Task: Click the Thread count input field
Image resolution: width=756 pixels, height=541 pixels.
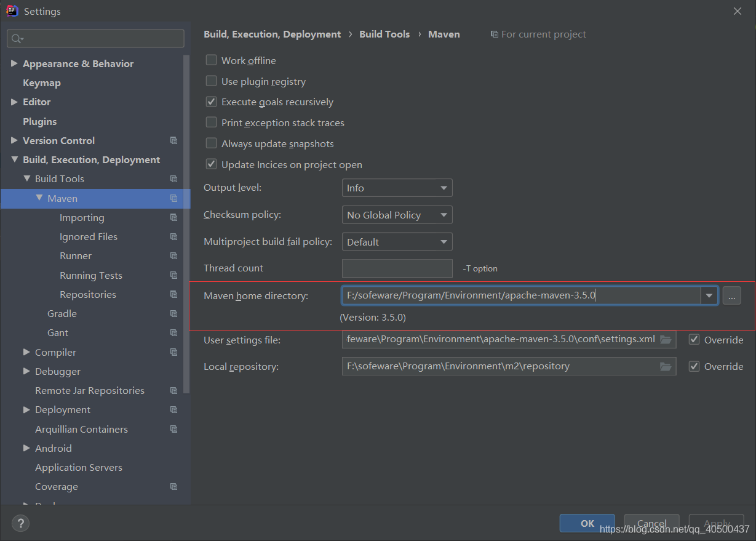Action: coord(397,268)
